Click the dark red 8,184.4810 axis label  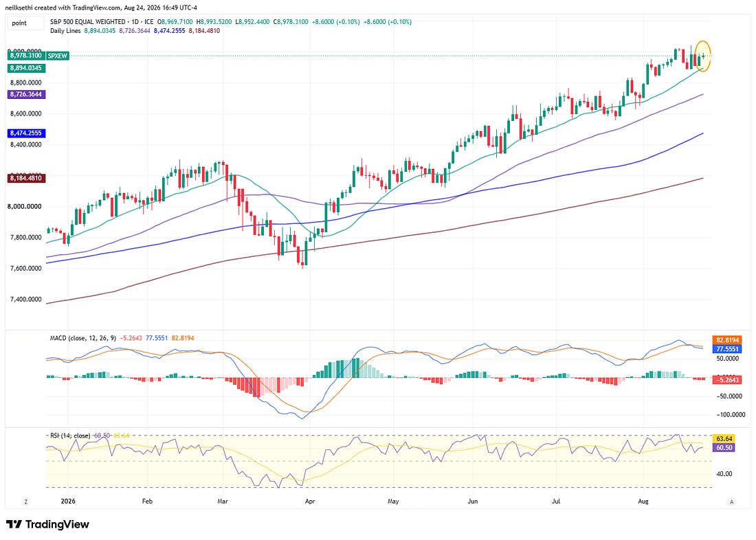pyautogui.click(x=26, y=179)
